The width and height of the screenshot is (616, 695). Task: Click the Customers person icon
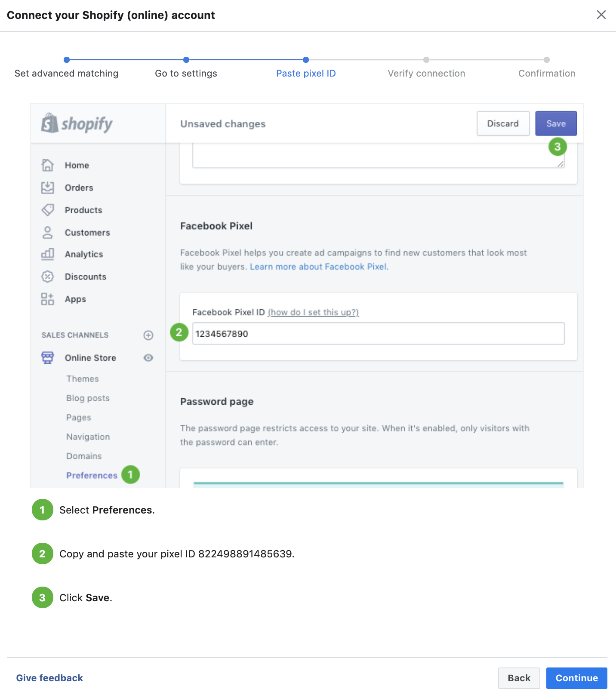coord(48,232)
